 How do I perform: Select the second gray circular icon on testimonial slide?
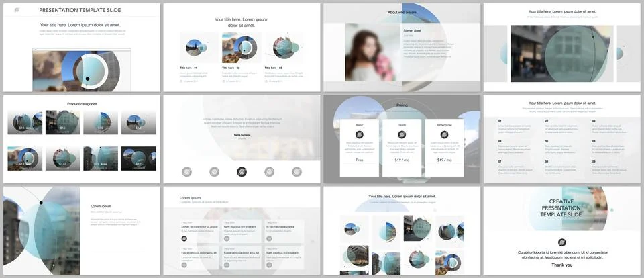point(215,171)
